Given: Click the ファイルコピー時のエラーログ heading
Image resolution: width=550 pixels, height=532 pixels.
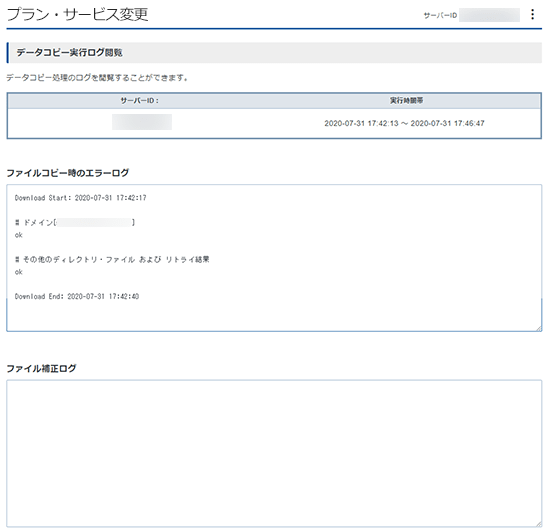Looking at the screenshot, I should click(68, 173).
